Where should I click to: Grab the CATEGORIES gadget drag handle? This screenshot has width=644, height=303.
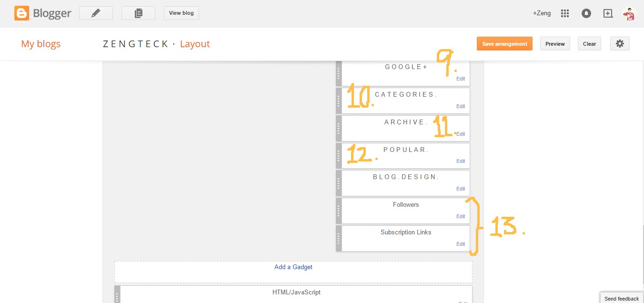(x=339, y=101)
